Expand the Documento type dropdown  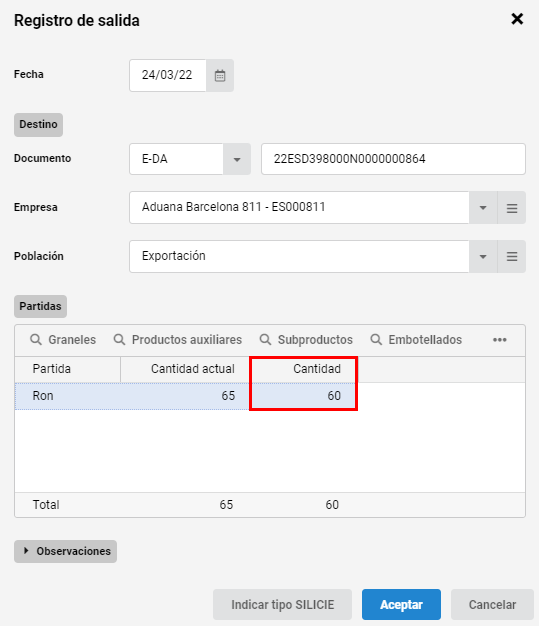click(237, 159)
